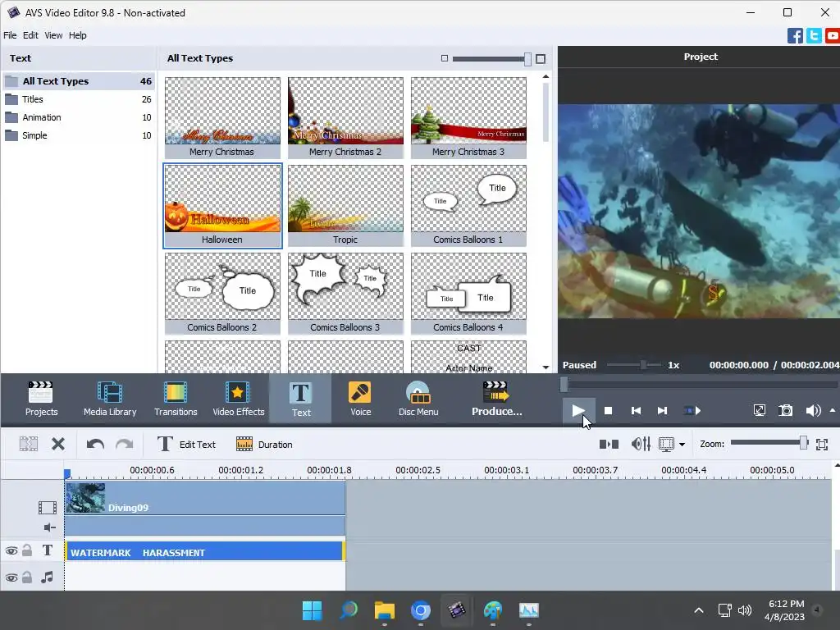Delete the selected timeline item
Viewport: 840px width, 630px height.
[58, 444]
